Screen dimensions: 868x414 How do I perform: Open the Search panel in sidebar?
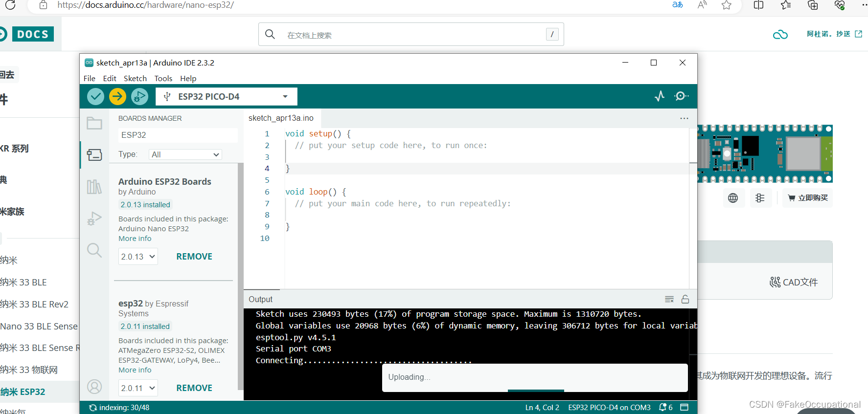tap(94, 250)
